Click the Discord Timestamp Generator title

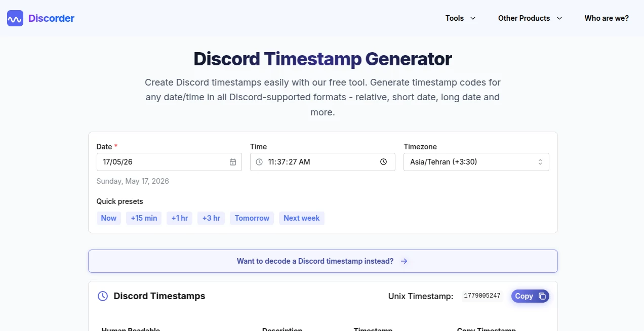click(323, 59)
